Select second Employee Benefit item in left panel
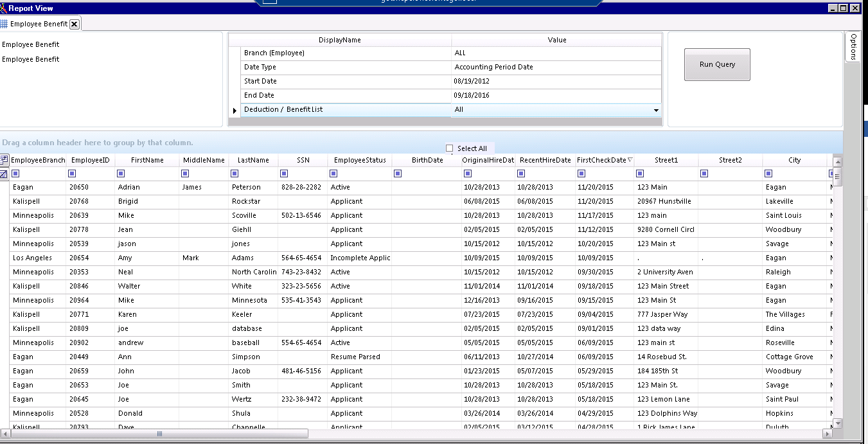 tap(31, 59)
